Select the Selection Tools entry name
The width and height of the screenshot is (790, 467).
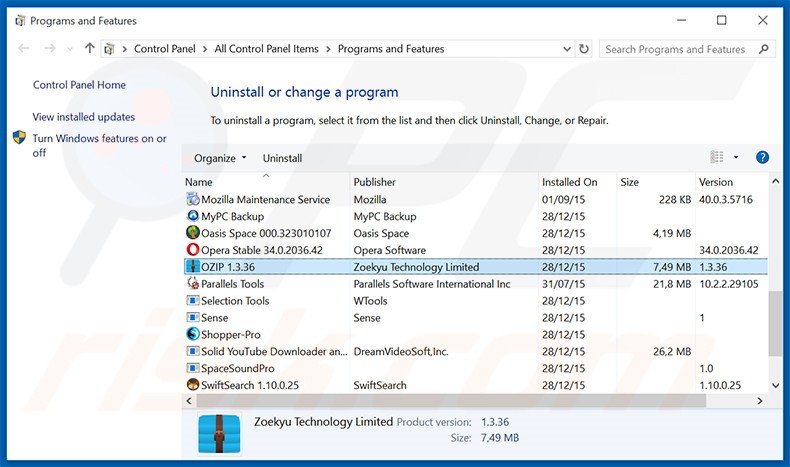235,301
